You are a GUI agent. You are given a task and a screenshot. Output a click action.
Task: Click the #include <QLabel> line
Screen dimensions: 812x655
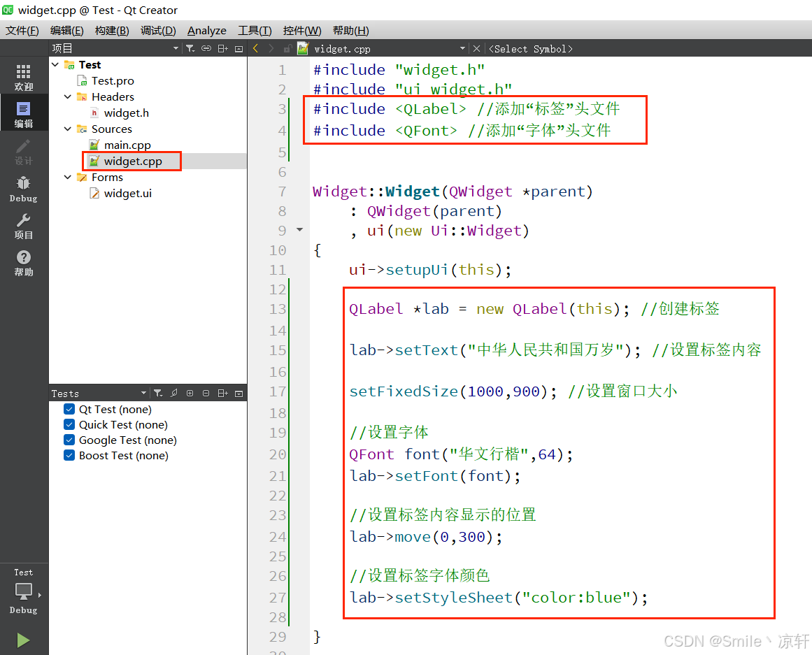click(x=466, y=109)
